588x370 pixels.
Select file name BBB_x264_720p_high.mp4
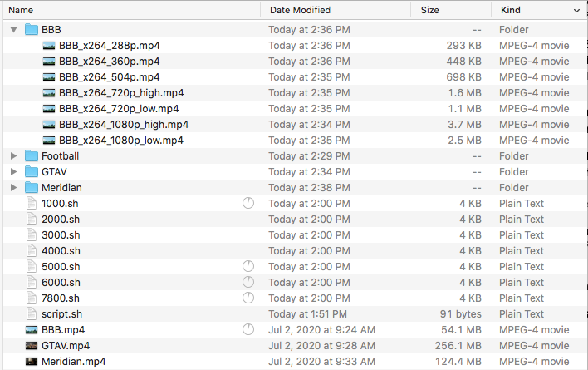coord(121,93)
